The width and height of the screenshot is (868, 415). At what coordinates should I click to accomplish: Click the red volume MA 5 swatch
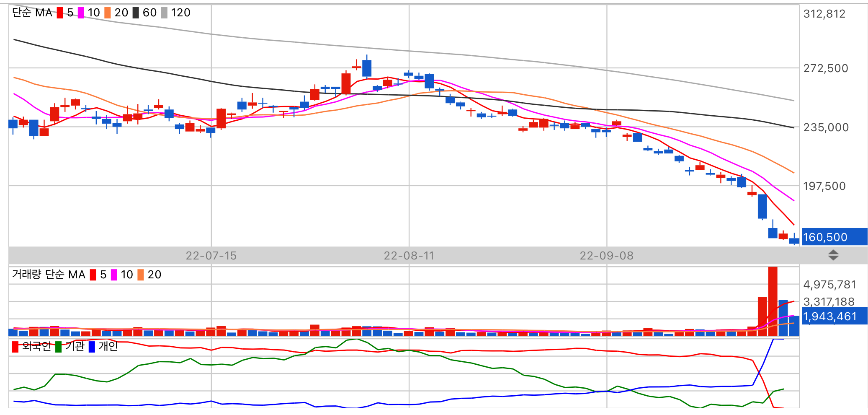[x=93, y=275]
